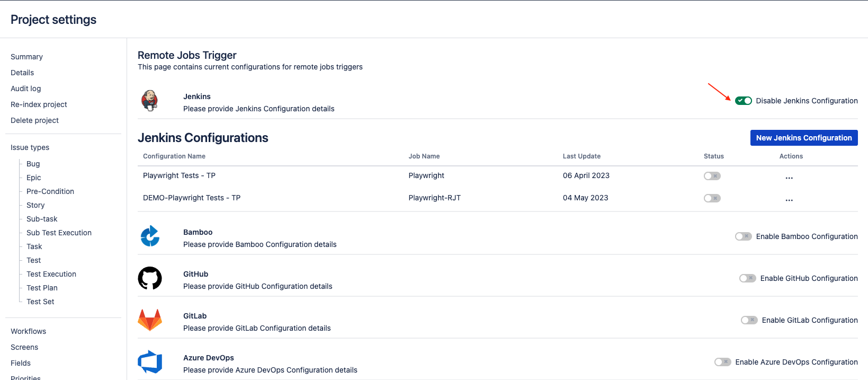Screen dimensions: 868x380
Task: Click the Playwright Tests - TP configuration name
Action: point(179,175)
